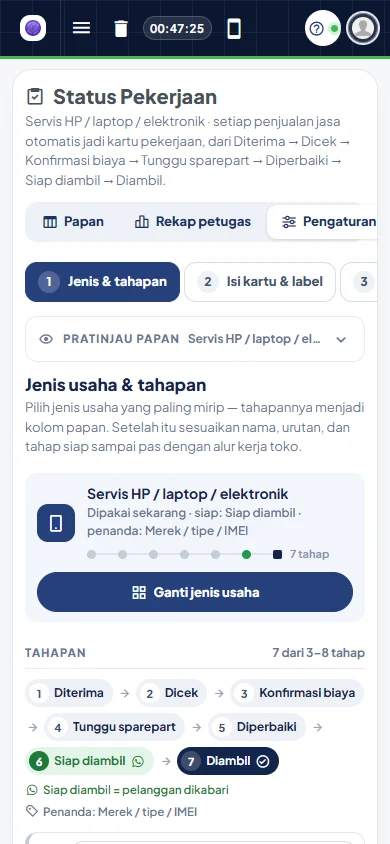This screenshot has width=390, height=844.
Task: Expand the Pratinjau Papan preview chevron
Action: pyautogui.click(x=341, y=339)
